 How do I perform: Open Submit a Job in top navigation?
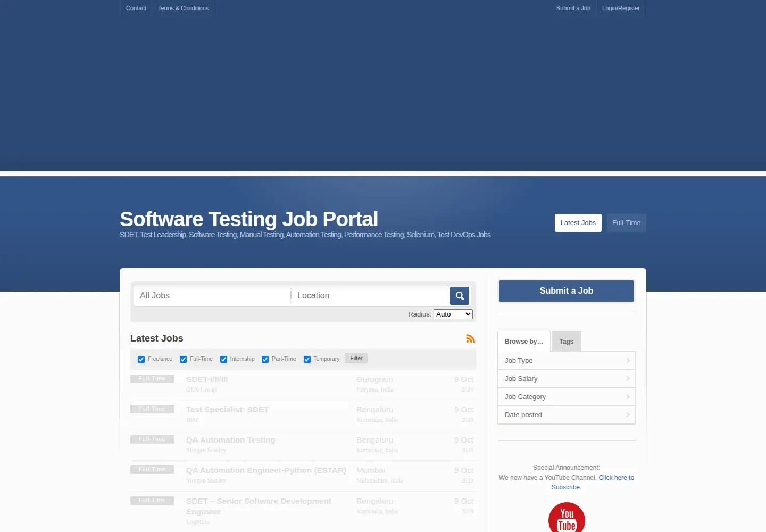point(573,8)
